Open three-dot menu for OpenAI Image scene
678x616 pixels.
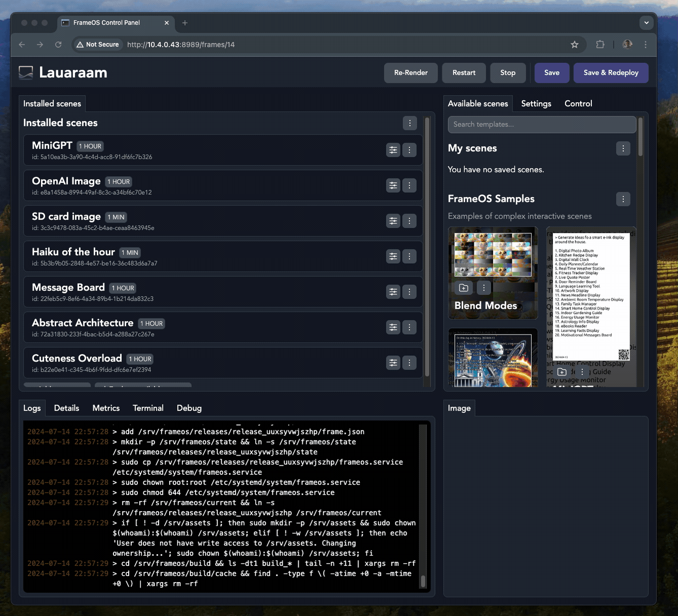(x=410, y=185)
